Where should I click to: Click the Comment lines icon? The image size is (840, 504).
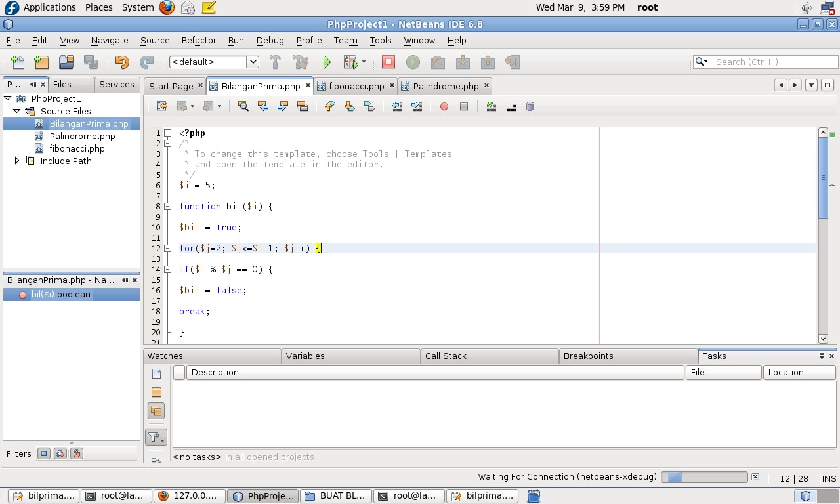492,106
